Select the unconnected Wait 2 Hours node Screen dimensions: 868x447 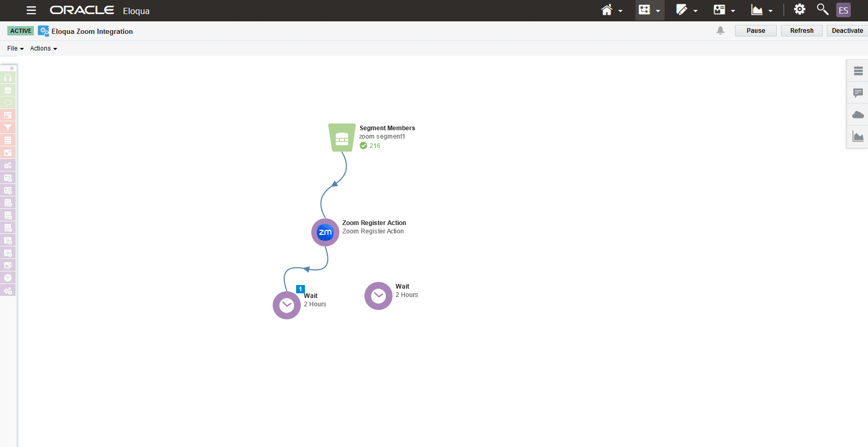[x=378, y=296]
